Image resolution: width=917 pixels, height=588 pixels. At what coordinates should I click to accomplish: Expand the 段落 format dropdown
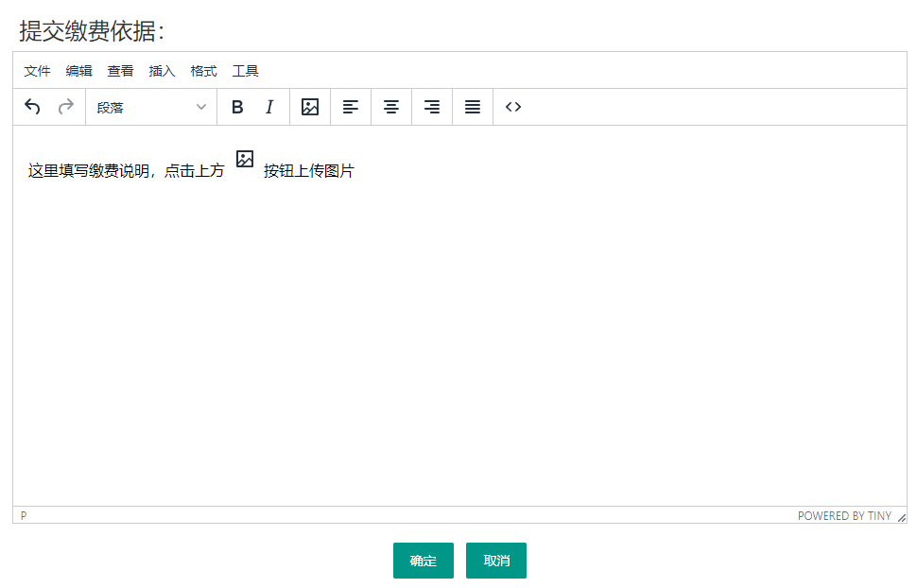point(151,107)
